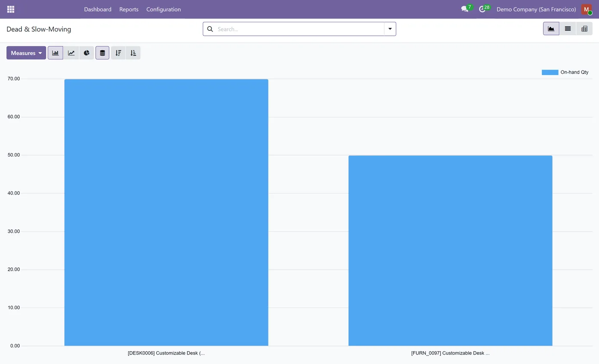Click the [DESK0006] Customizable Desk axis label
This screenshot has height=364, width=599.
tap(166, 353)
